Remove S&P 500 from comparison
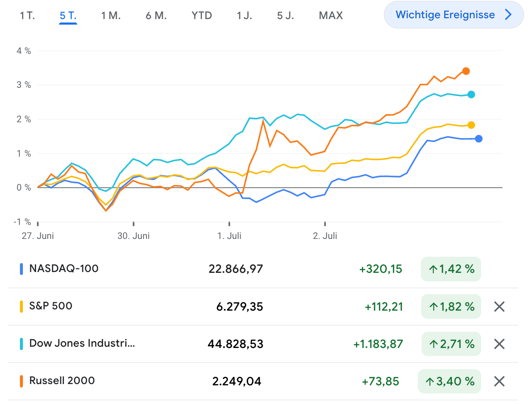 tap(499, 306)
